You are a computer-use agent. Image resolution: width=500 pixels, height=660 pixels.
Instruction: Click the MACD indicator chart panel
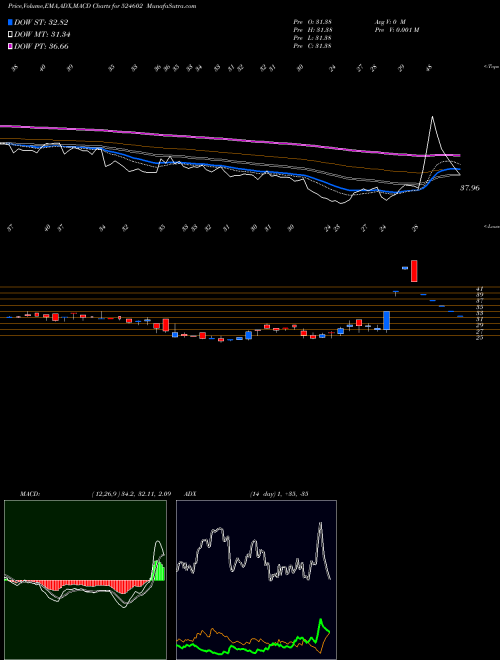coord(85,580)
